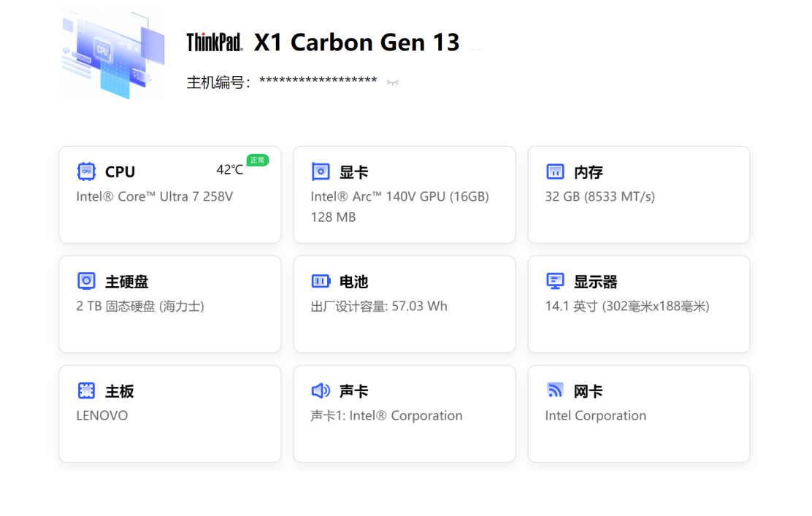Click the 主机编号 label
The width and height of the screenshot is (812, 516).
pyautogui.click(x=218, y=82)
